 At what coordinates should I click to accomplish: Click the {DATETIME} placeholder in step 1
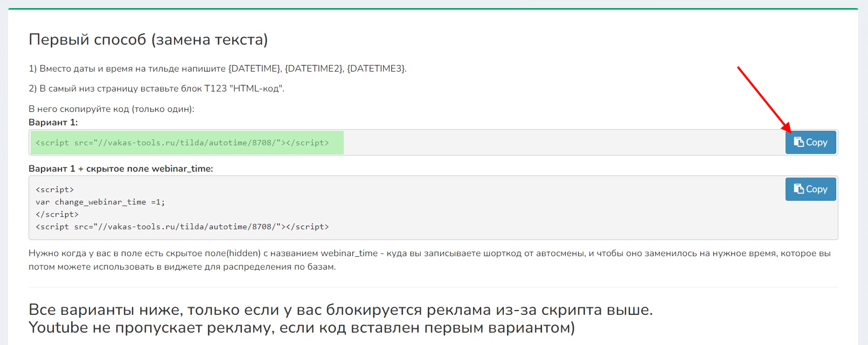pyautogui.click(x=254, y=68)
